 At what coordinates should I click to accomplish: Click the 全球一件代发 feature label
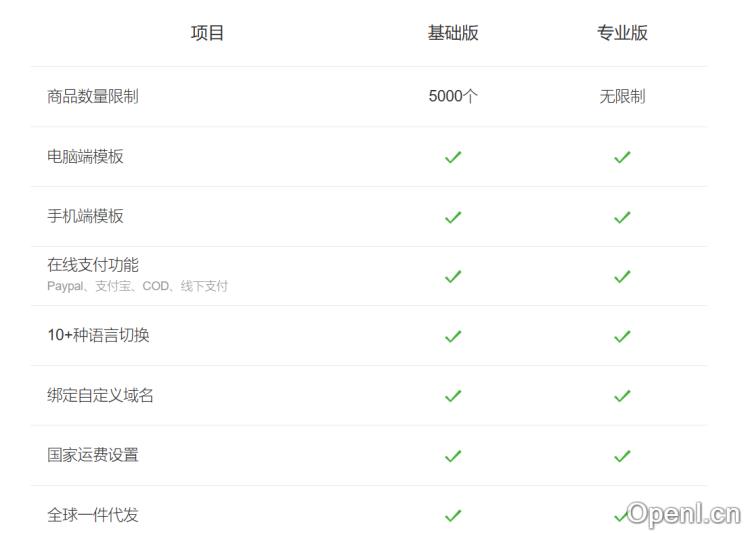pyautogui.click(x=93, y=515)
